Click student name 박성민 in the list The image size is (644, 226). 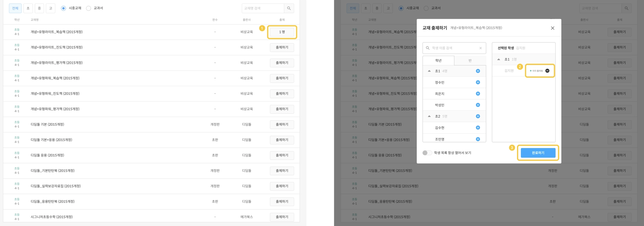point(440,105)
